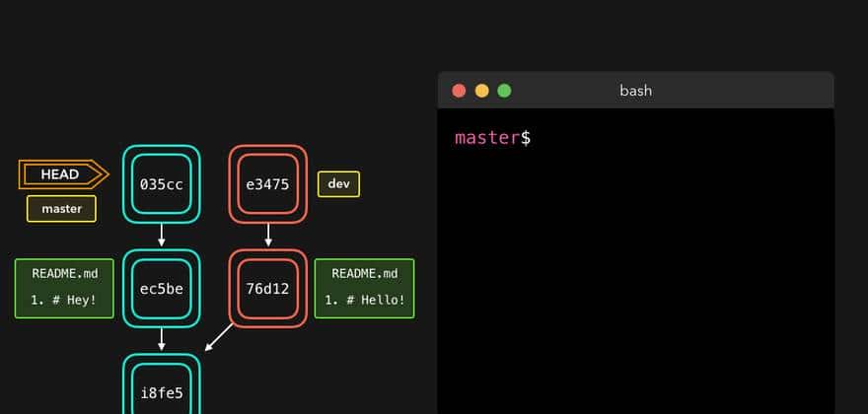Click the arrow from ec5be to i8fe5
Screen dimensions: 868x414
[x=161, y=338]
